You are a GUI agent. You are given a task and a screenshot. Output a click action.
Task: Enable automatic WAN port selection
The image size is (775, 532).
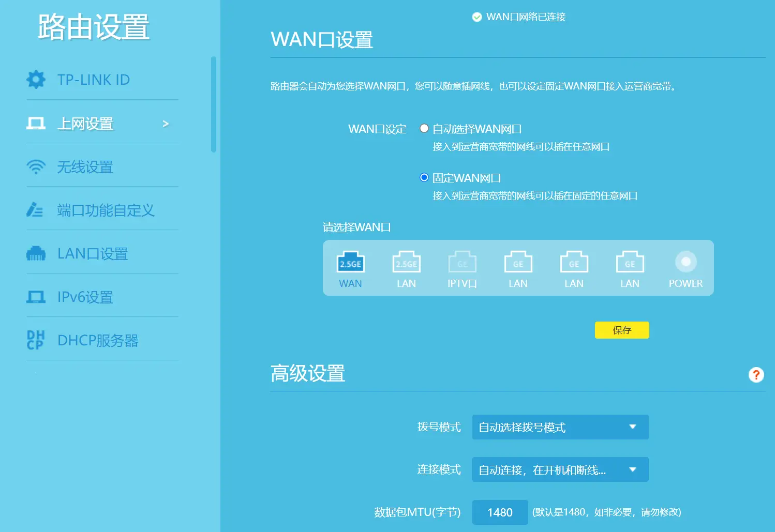coord(424,128)
